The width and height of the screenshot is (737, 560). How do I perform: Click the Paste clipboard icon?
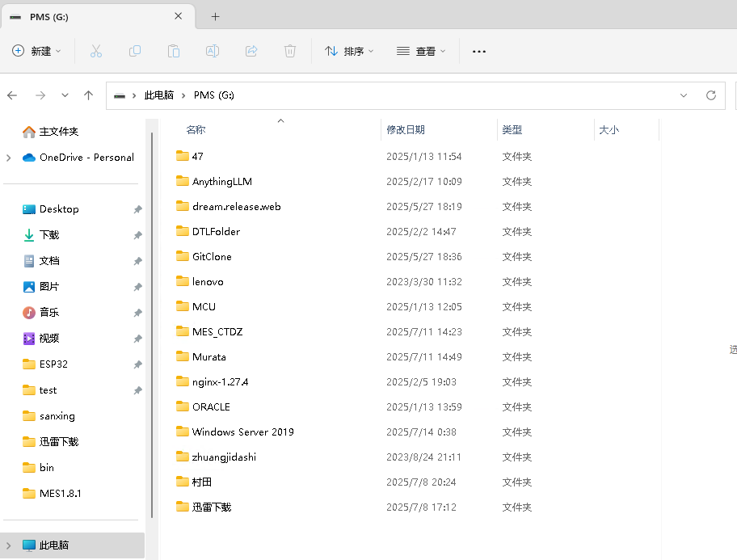pos(174,51)
